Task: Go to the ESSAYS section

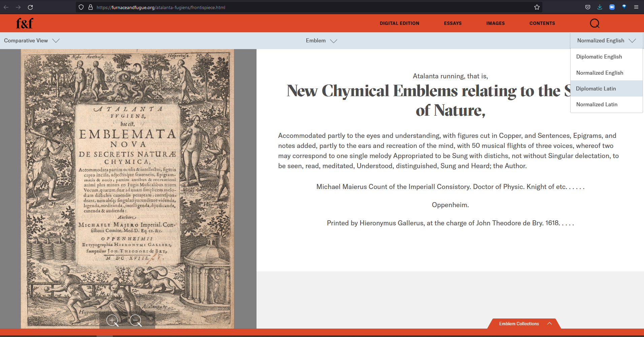Action: 452,23
